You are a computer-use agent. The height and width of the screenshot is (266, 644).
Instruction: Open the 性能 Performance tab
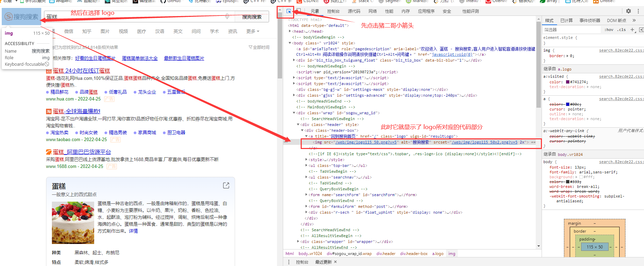click(389, 11)
